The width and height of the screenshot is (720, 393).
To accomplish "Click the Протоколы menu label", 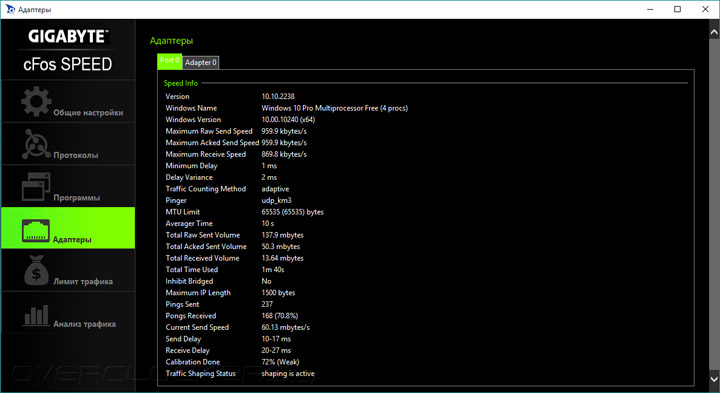I will click(76, 155).
